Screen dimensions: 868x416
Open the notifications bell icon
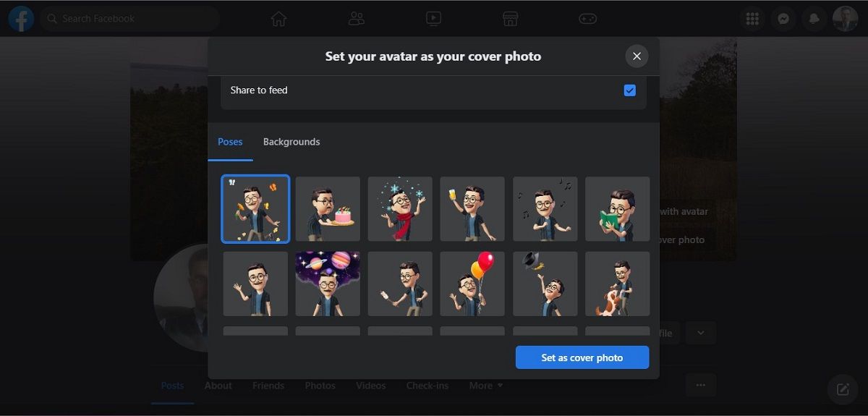pos(814,19)
